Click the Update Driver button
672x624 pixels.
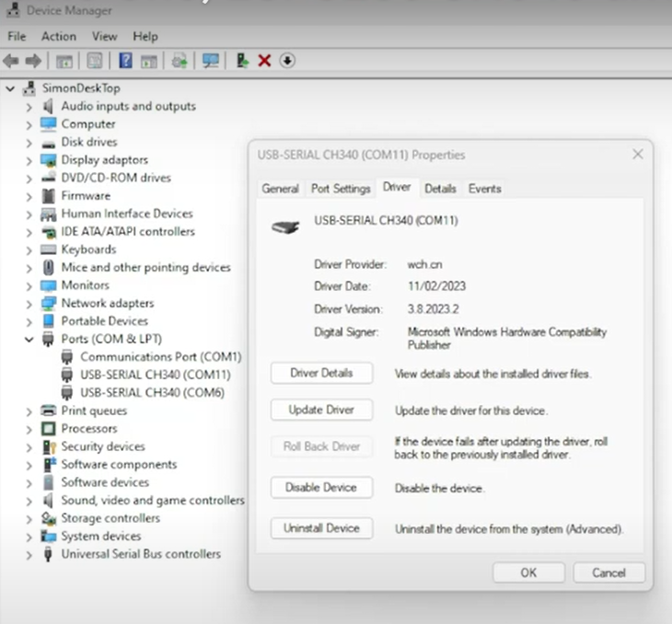point(321,410)
